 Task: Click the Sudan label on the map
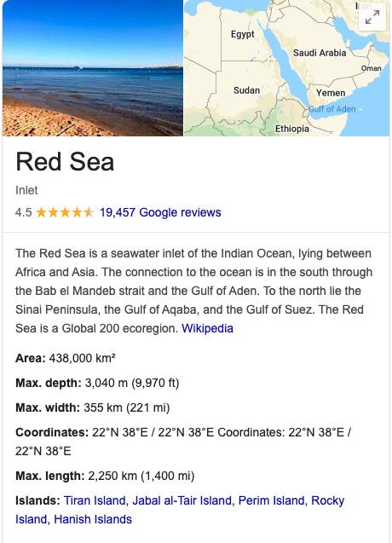tap(246, 90)
